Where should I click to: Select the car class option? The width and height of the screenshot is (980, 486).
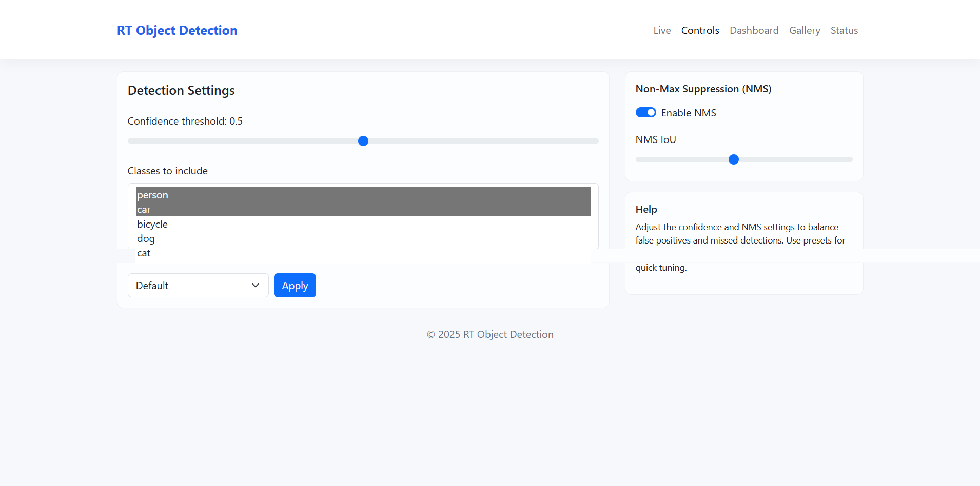point(144,210)
